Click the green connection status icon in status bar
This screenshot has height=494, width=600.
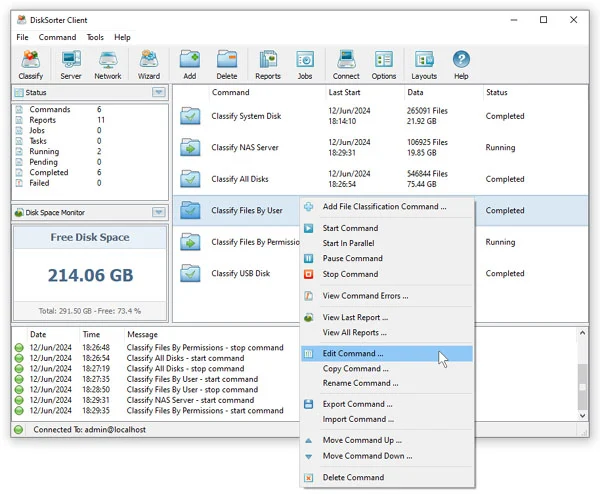[x=18, y=430]
